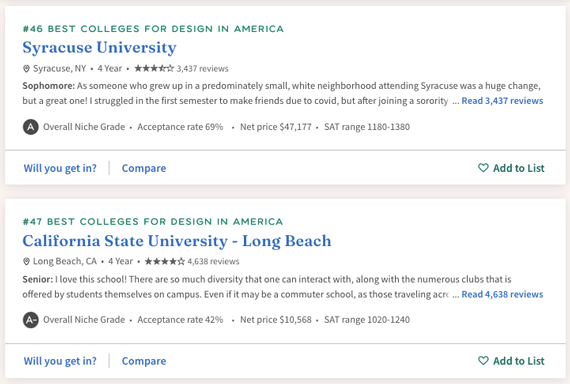The height and width of the screenshot is (384, 570).
Task: Select Compare on the Long Beach card
Action: coord(144,361)
